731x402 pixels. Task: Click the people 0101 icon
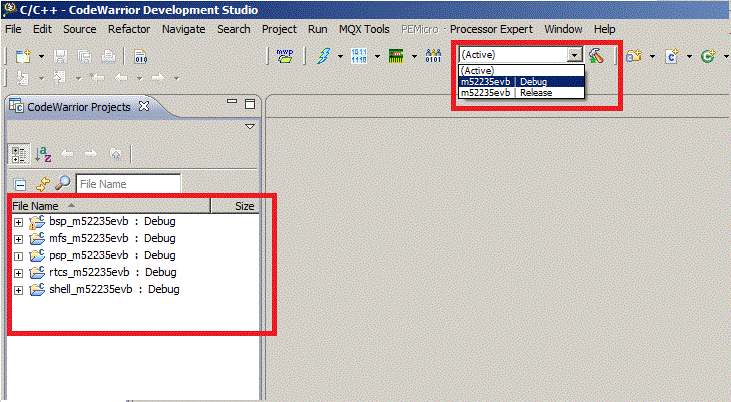[433, 56]
